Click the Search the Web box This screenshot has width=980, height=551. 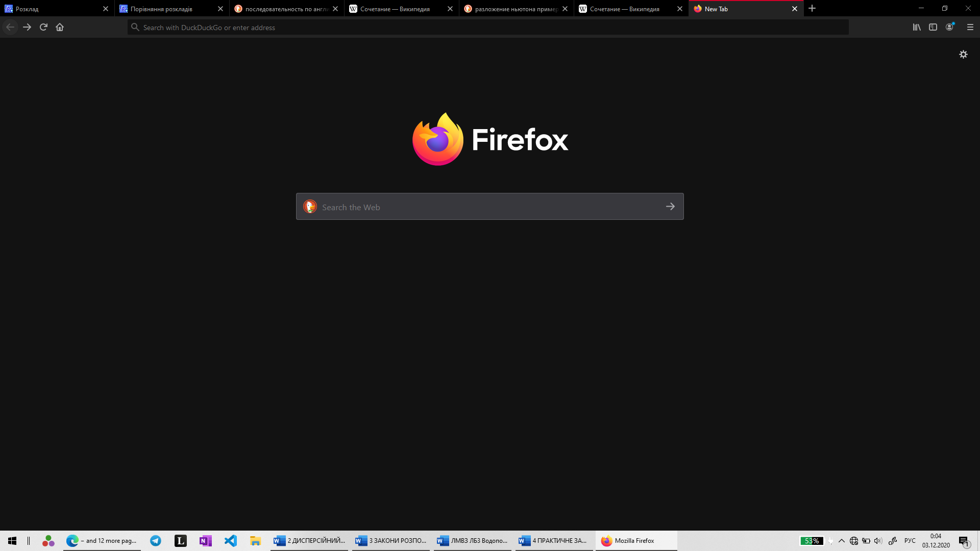click(490, 207)
